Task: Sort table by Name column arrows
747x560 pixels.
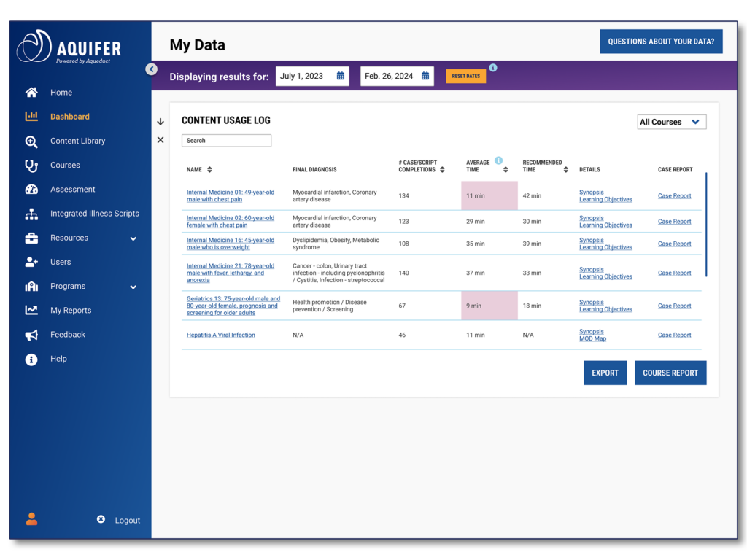Action: [x=209, y=170]
